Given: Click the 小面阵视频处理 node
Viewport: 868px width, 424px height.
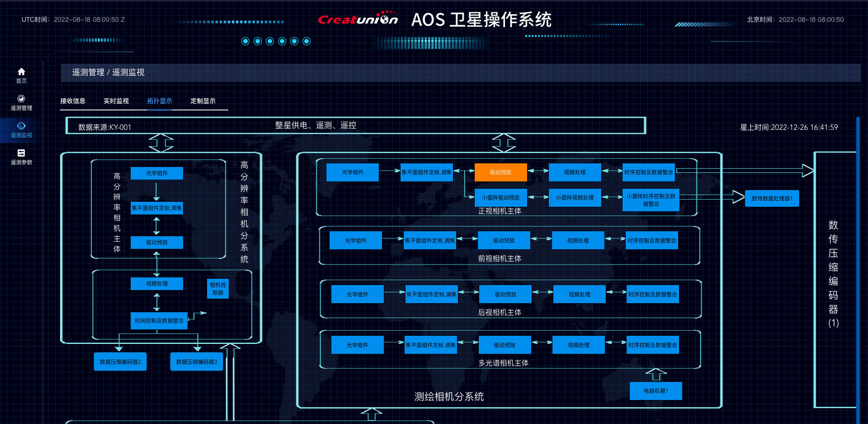Looking at the screenshot, I should 575,198.
